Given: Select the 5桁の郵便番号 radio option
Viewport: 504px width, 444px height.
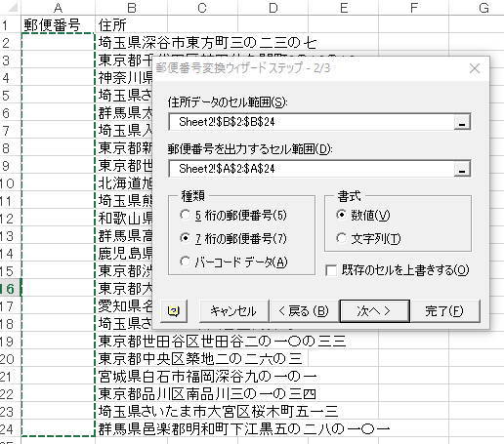Looking at the screenshot, I should 185,215.
